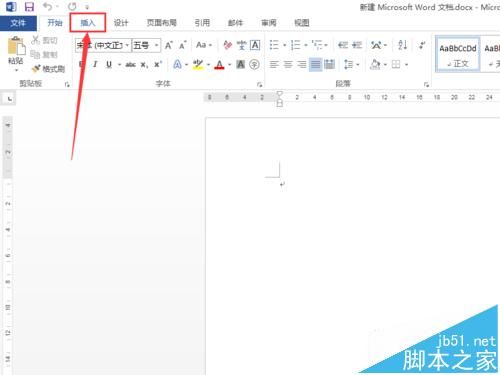Click the Numbering list icon
Image resolution: width=500 pixels, height=375 pixels.
click(295, 45)
